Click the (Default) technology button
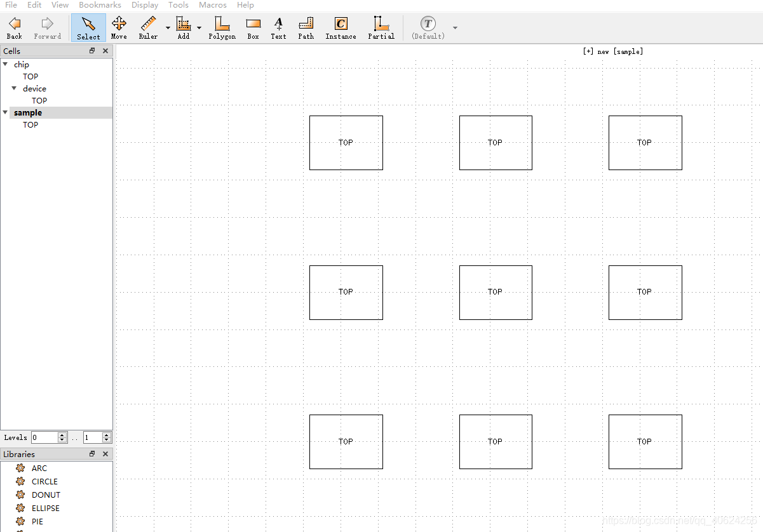The image size is (763, 532). (x=428, y=27)
